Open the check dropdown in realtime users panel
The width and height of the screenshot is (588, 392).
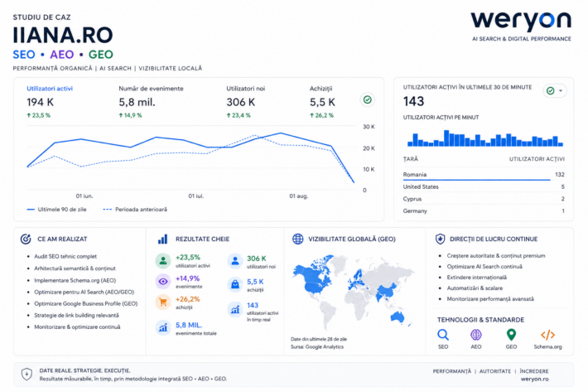555,91
